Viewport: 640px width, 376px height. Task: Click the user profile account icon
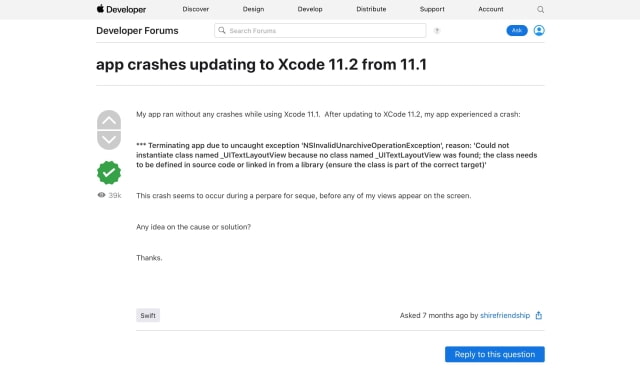pos(539,31)
